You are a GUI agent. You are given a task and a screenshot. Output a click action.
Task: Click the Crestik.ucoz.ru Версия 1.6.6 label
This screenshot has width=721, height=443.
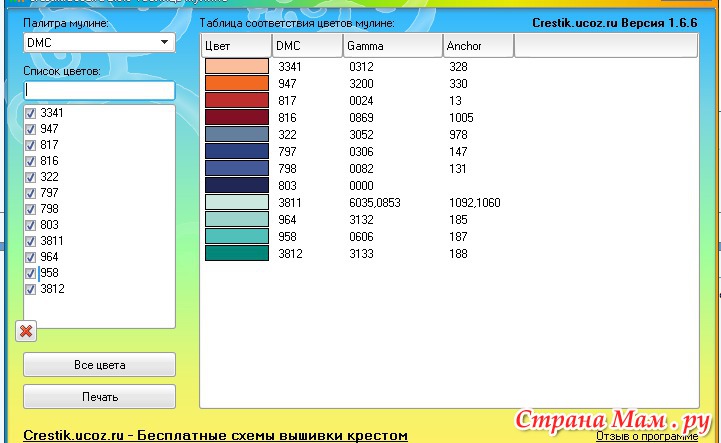coord(615,23)
